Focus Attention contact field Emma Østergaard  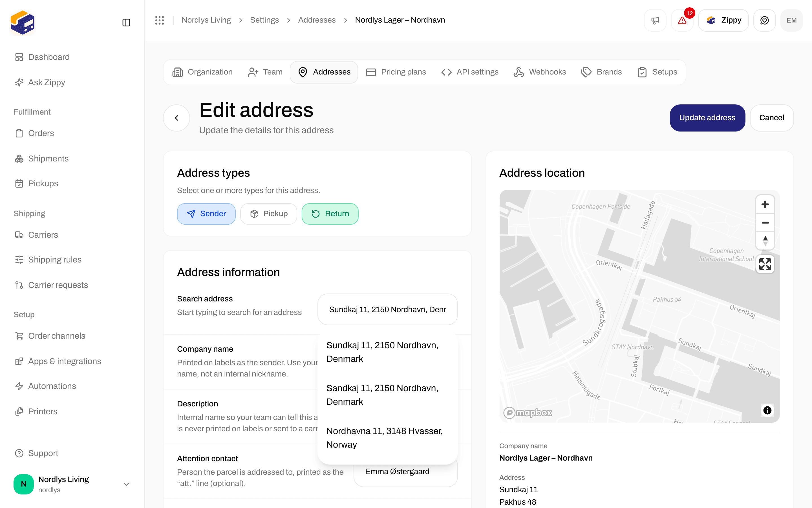[405, 472]
